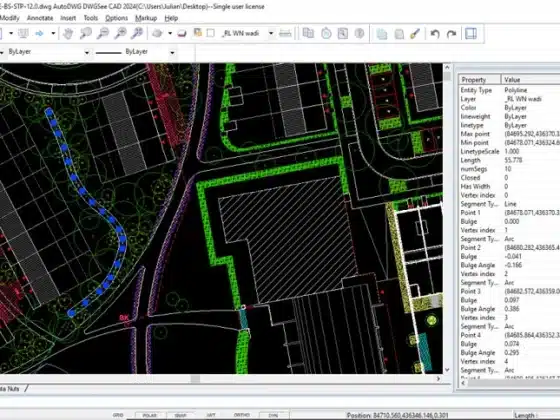Open the Annotate menu
Screen dimensions: 560x420
pos(40,18)
